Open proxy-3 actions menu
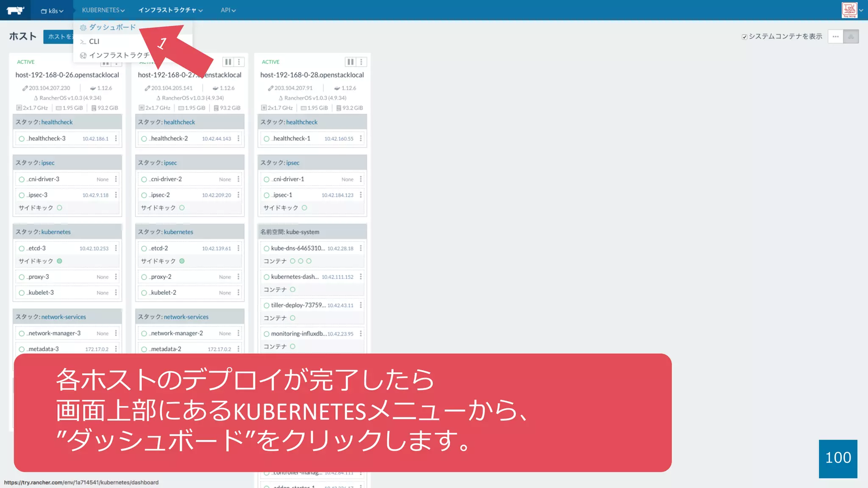Image resolution: width=868 pixels, height=488 pixels. 116,277
